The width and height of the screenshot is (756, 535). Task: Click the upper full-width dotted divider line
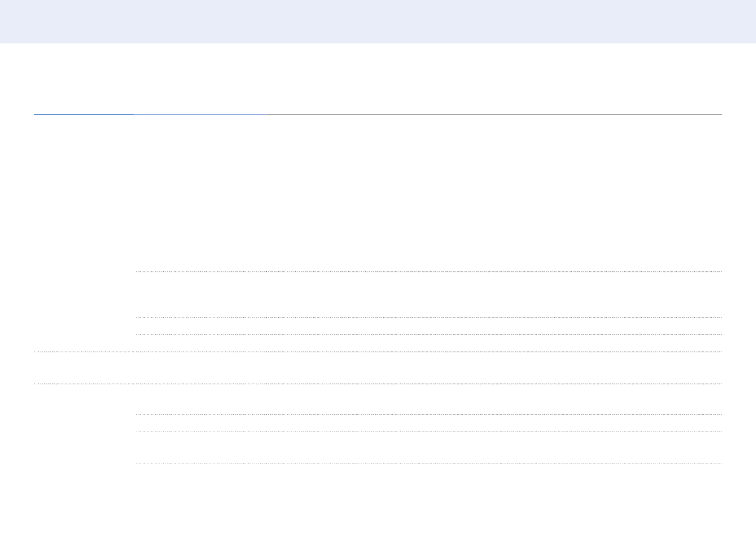pos(378,351)
